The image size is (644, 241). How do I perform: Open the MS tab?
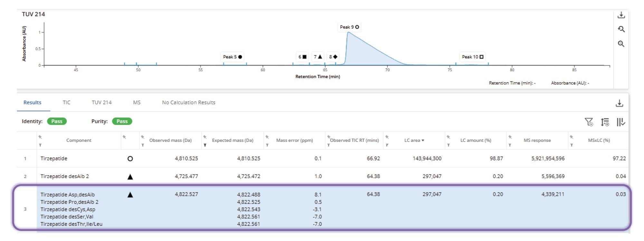click(x=137, y=103)
